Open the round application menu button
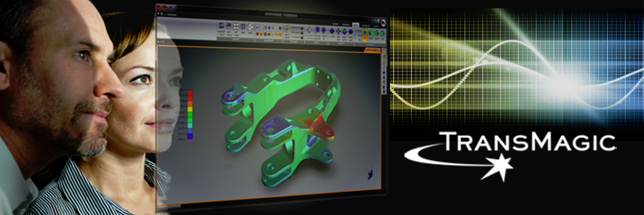Screen dimensions: 644x215 pyautogui.click(x=383, y=23)
